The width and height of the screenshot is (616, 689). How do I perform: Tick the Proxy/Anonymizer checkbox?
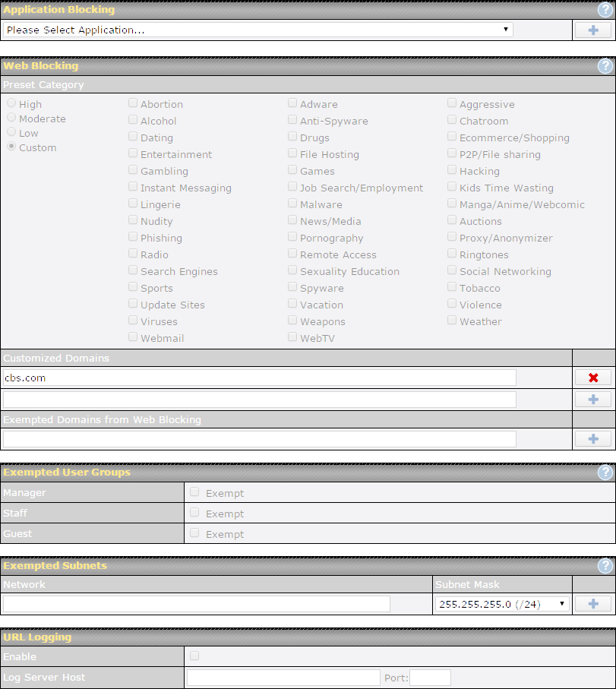[452, 236]
